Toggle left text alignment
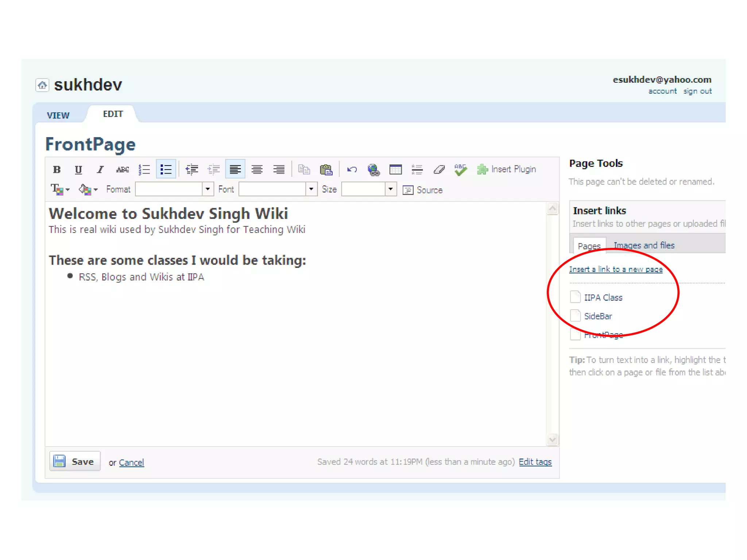747x560 pixels. [x=235, y=170]
